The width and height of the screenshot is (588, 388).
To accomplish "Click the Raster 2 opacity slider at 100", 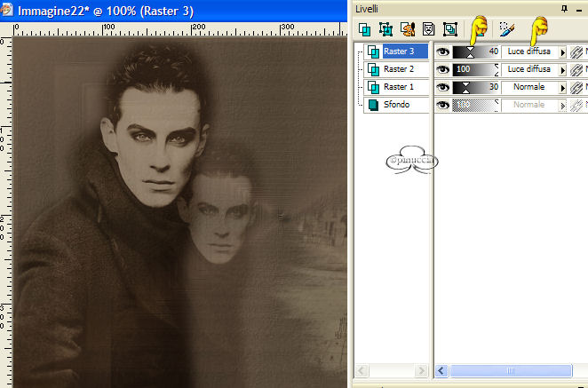I will [x=476, y=69].
